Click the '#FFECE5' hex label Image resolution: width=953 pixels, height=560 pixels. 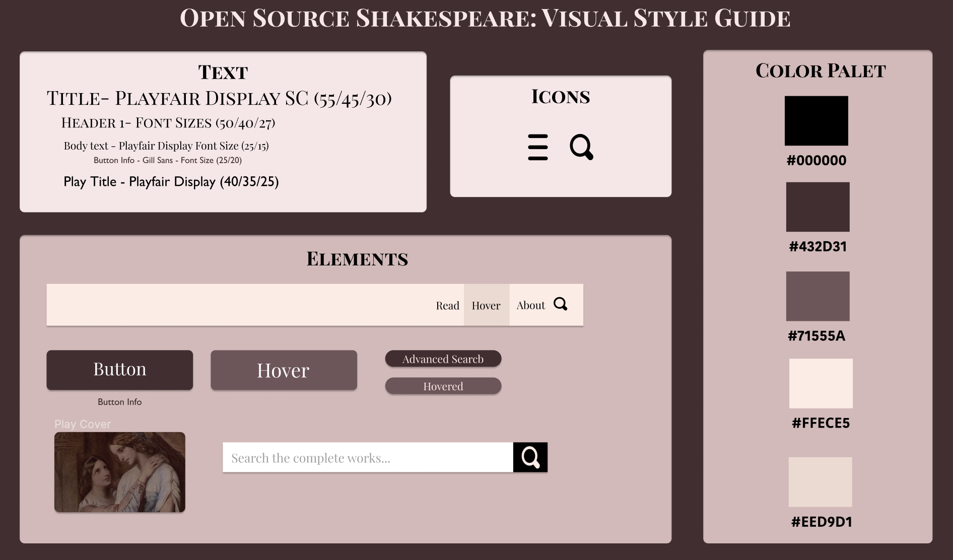pyautogui.click(x=821, y=423)
